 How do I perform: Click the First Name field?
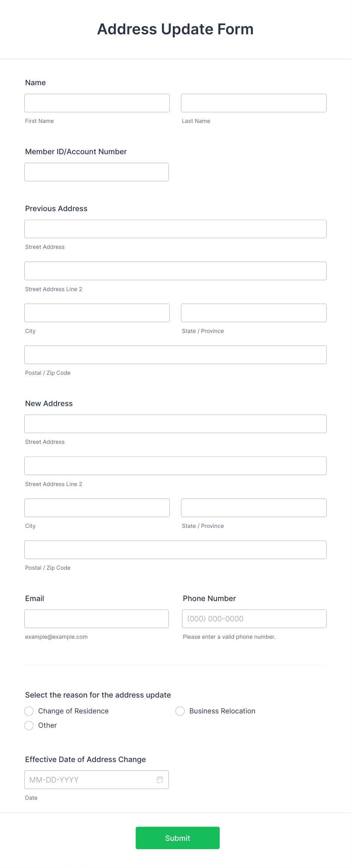tap(97, 103)
